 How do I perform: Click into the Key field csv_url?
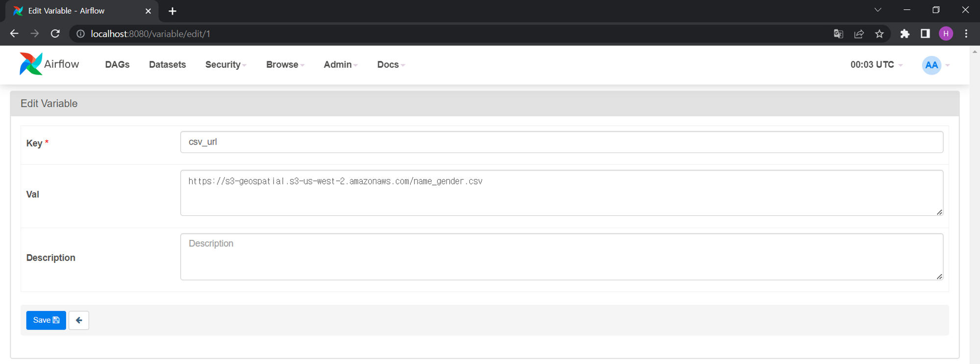point(562,142)
